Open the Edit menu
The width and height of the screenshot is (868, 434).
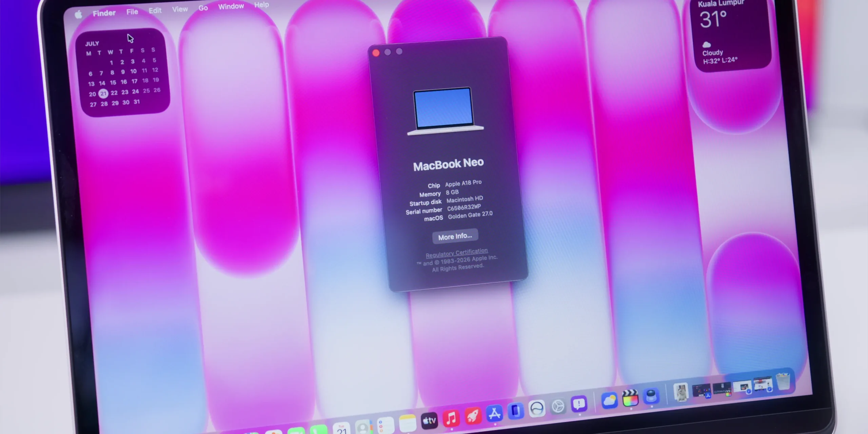pyautogui.click(x=155, y=10)
